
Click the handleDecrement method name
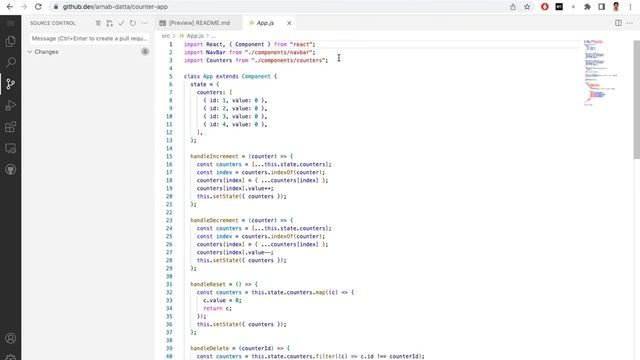[x=214, y=220]
